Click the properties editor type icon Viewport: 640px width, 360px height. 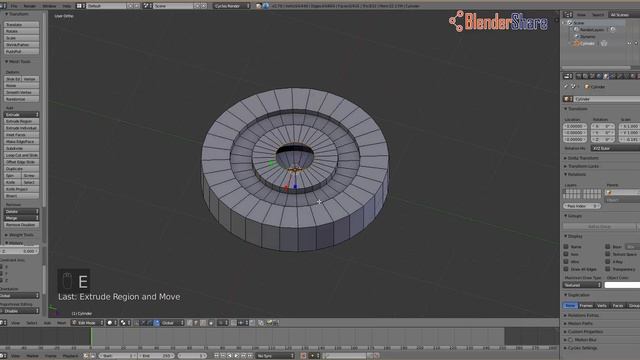[567, 76]
